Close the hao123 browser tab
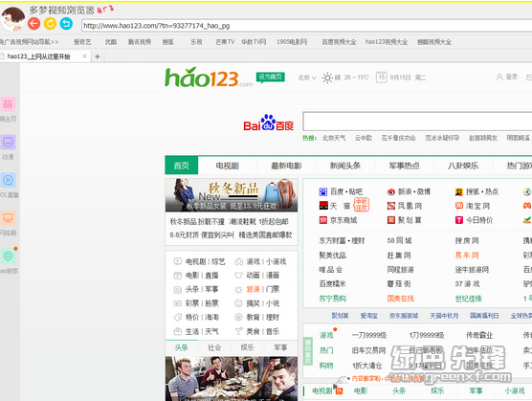The image size is (532, 401). pyautogui.click(x=84, y=56)
